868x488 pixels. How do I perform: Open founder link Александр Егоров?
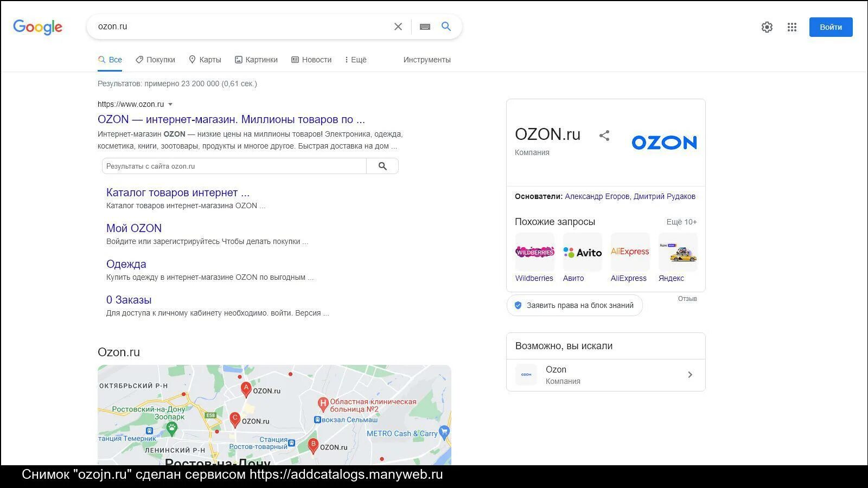(x=597, y=196)
